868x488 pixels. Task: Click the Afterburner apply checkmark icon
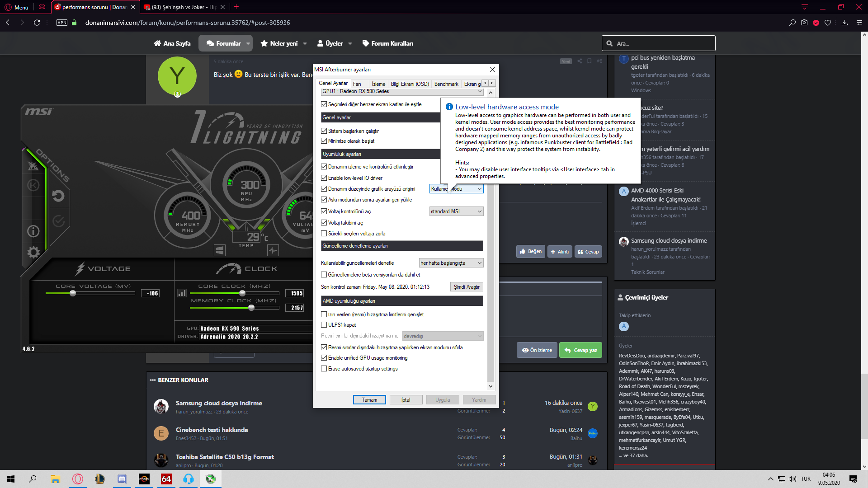click(x=59, y=221)
